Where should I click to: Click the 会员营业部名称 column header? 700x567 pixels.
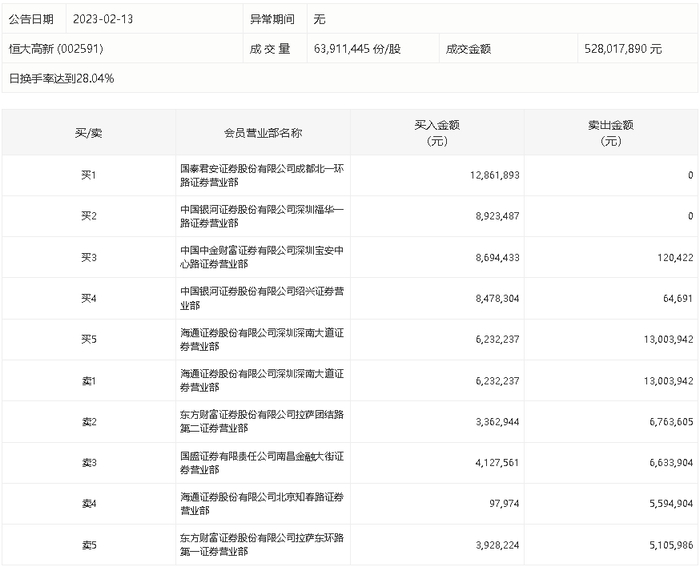[x=263, y=133]
